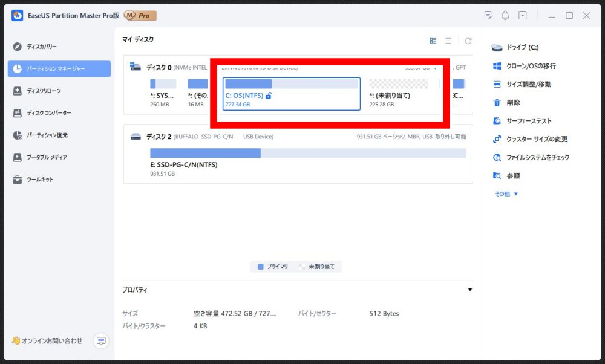
Task: Select the E: SSD-PG-C/N(NTFS) partition bar
Action: point(308,154)
